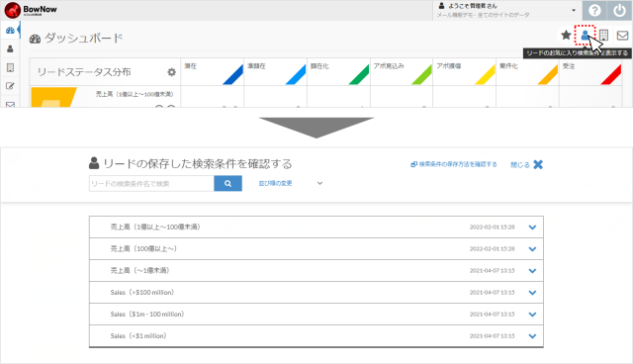Select the アポ獲得 status column header
Image resolution: width=633 pixels, height=364 pixels.
point(464,72)
